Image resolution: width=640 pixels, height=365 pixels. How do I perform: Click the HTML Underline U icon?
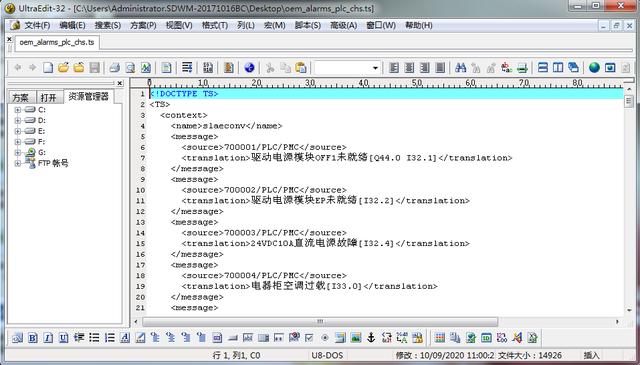click(64, 338)
